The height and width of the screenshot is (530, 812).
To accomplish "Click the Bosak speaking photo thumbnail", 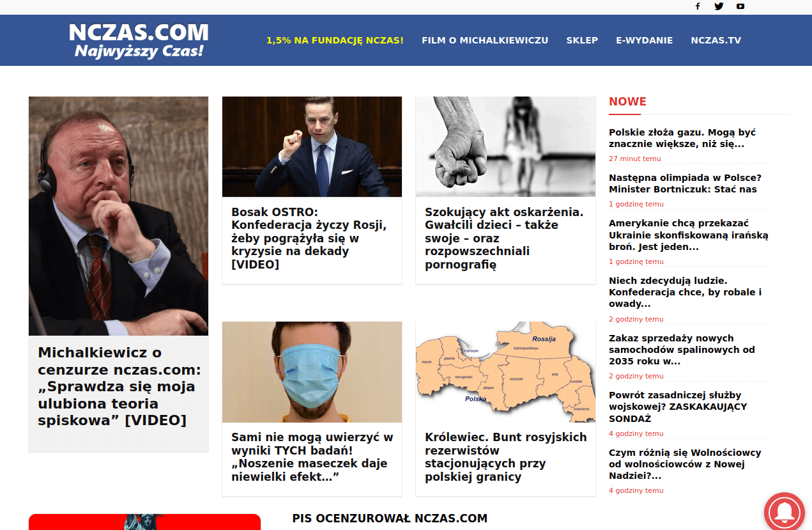I will tap(312, 146).
